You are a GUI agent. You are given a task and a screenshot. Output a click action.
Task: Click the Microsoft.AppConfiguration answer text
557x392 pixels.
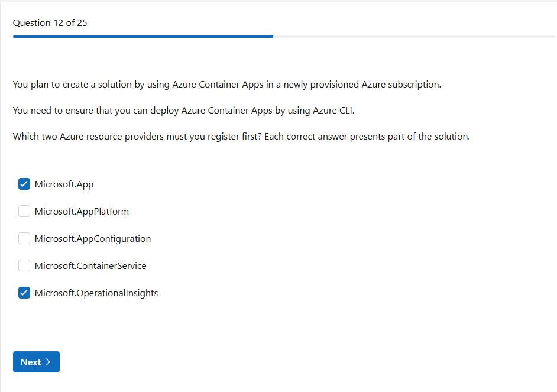93,238
